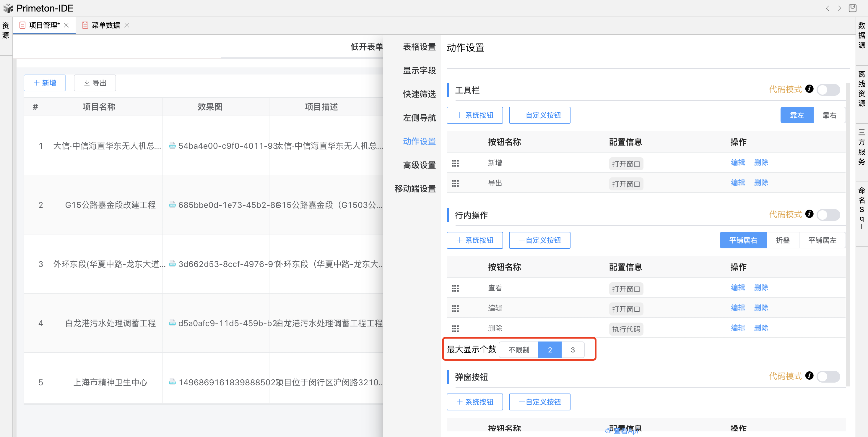
Task: Click 编辑 link for 导出 button row
Action: (738, 183)
